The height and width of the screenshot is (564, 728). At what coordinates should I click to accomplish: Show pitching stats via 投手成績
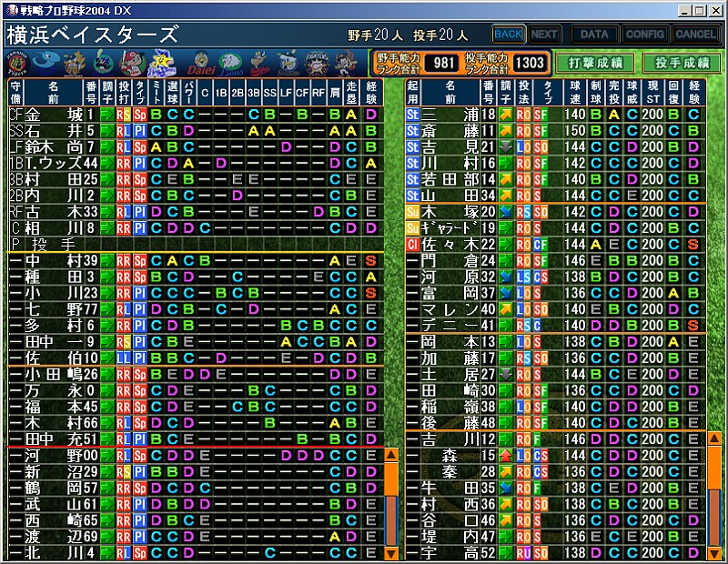682,63
